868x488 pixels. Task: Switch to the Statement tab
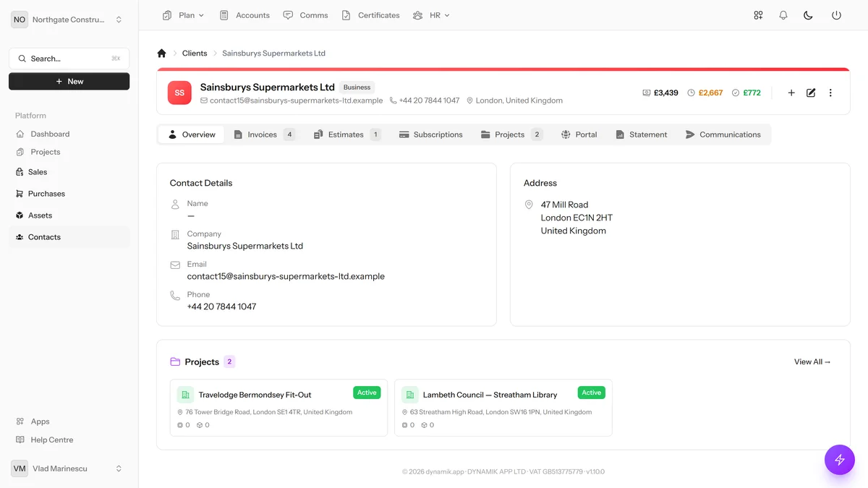tap(641, 134)
